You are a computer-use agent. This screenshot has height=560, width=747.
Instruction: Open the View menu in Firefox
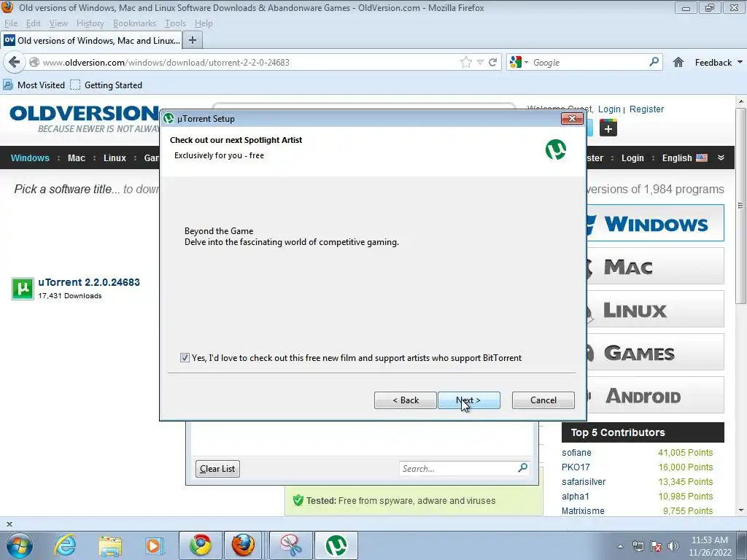pos(58,23)
